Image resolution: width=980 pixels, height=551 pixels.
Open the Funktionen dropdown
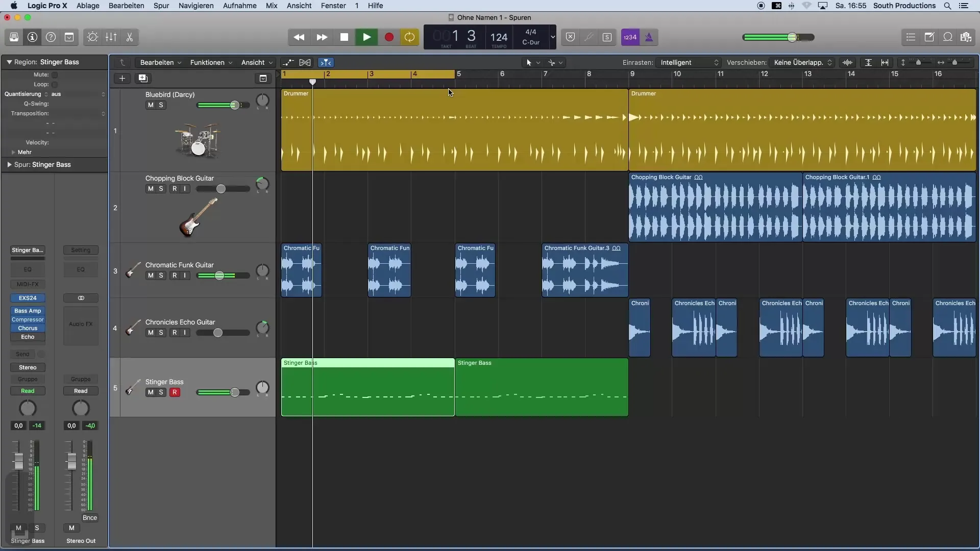point(211,62)
